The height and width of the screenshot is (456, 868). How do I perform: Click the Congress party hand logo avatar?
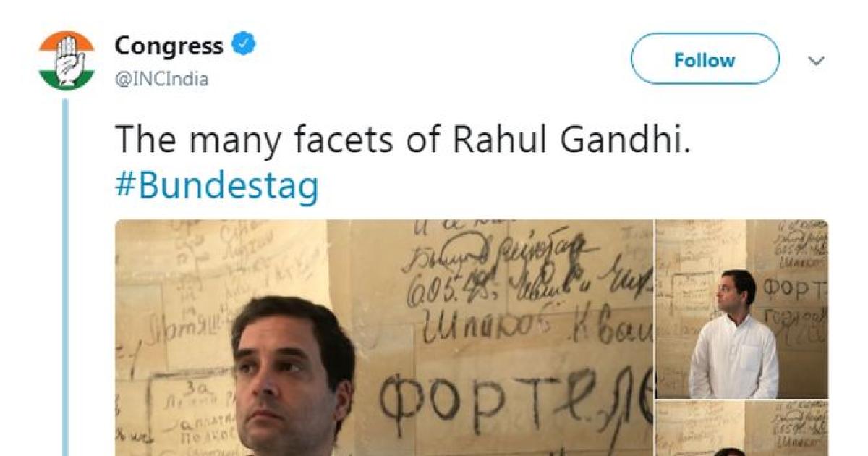tap(67, 60)
